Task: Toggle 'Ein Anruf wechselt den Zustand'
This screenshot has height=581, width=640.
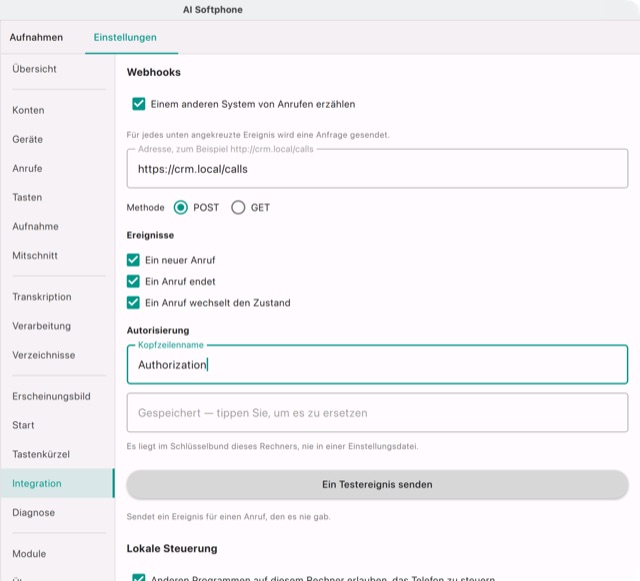Action: point(133,303)
